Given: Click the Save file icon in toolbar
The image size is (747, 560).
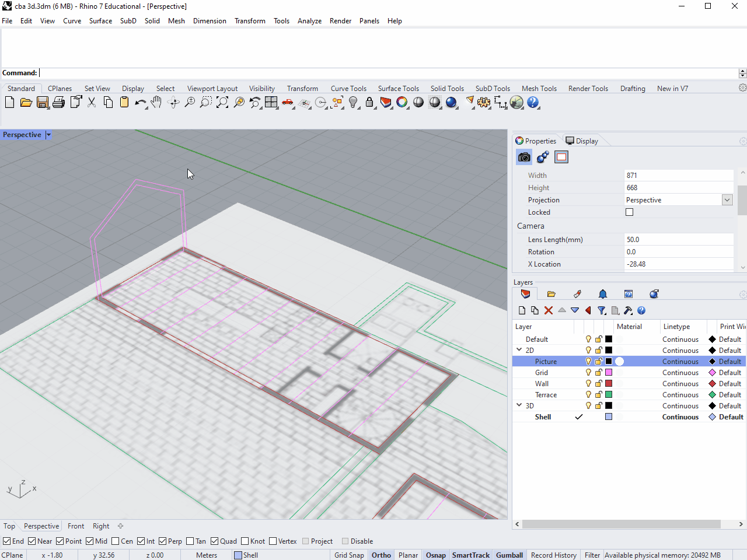Looking at the screenshot, I should (x=42, y=103).
